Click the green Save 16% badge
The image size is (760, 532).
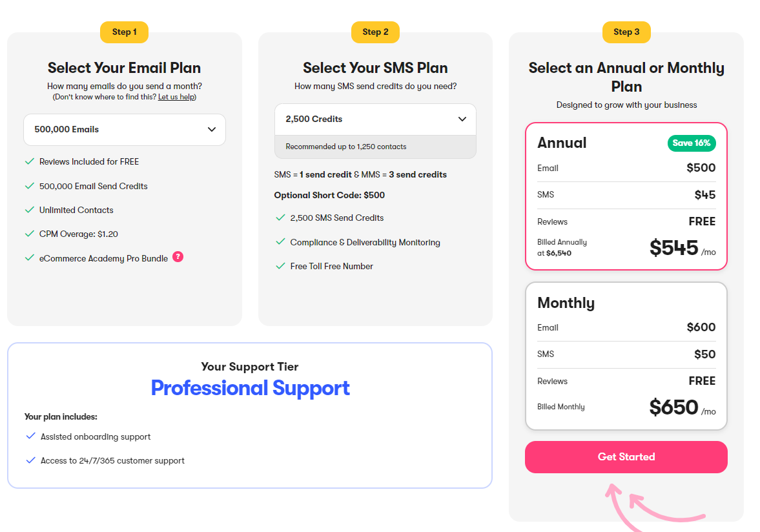pyautogui.click(x=692, y=143)
